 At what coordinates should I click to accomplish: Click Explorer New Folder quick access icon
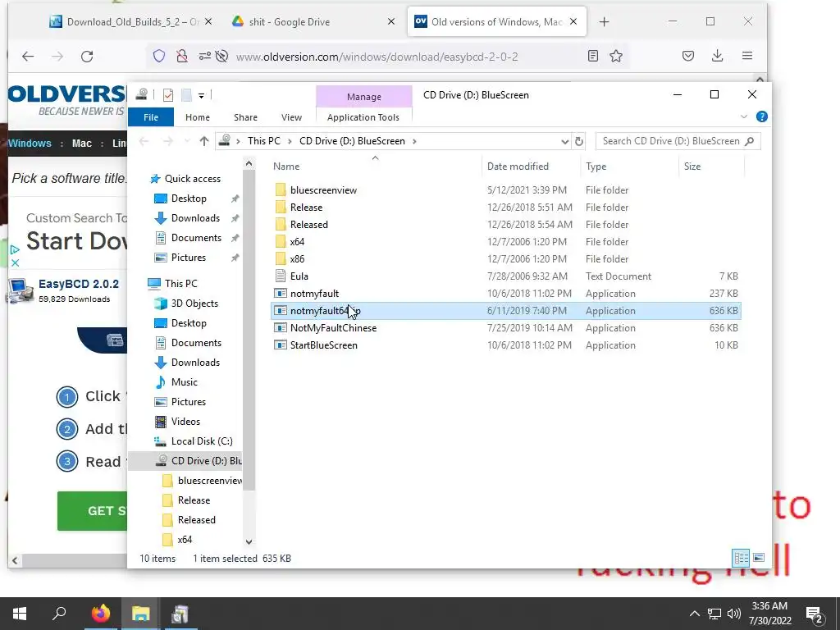[186, 95]
